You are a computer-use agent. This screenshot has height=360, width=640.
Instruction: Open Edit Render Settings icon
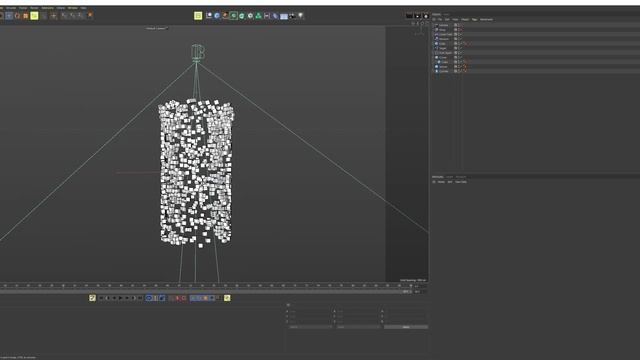(x=225, y=16)
